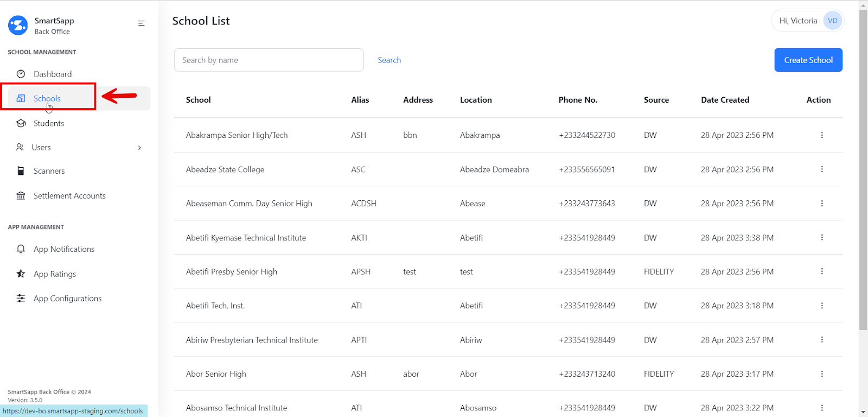This screenshot has width=868, height=417.
Task: Click the APTI alias cell
Action: pos(359,340)
